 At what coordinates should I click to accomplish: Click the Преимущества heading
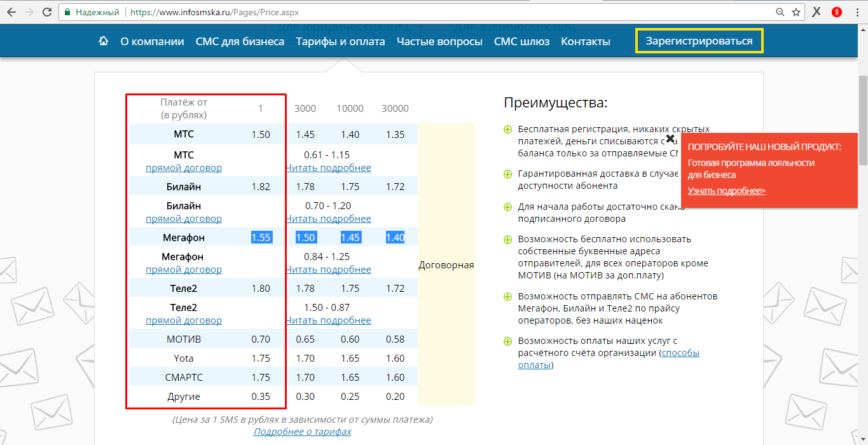(x=556, y=103)
